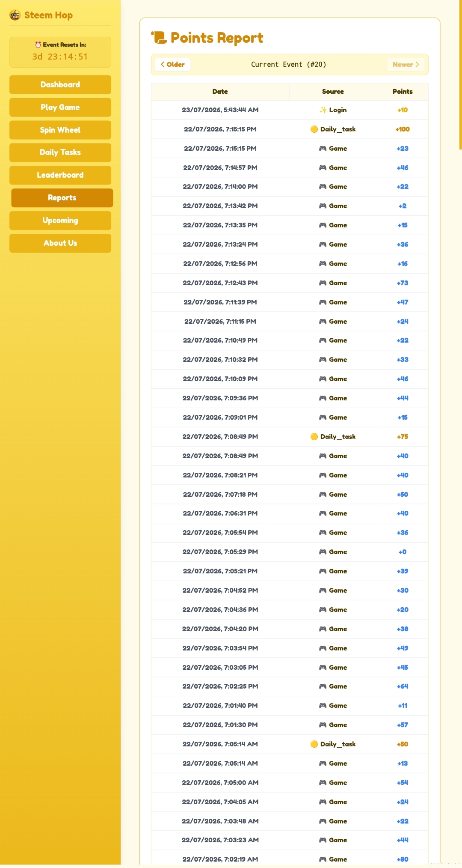Click the Source column header
Viewport: 462px width, 868px height.
click(x=333, y=92)
